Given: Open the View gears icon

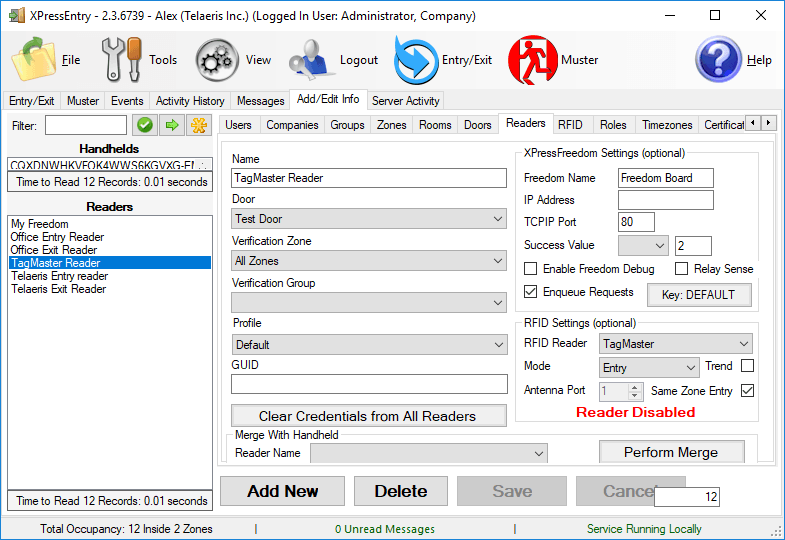Looking at the screenshot, I should pos(217,60).
